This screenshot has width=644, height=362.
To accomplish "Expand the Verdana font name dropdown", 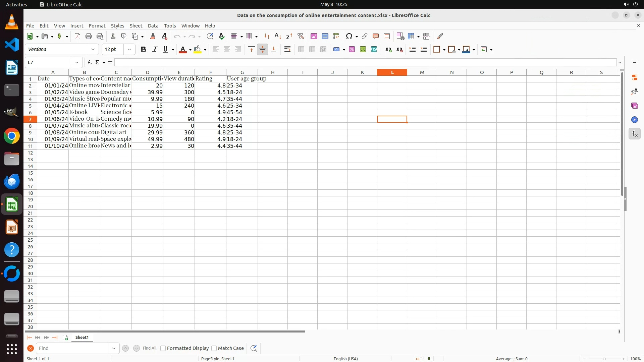I will (x=93, y=49).
